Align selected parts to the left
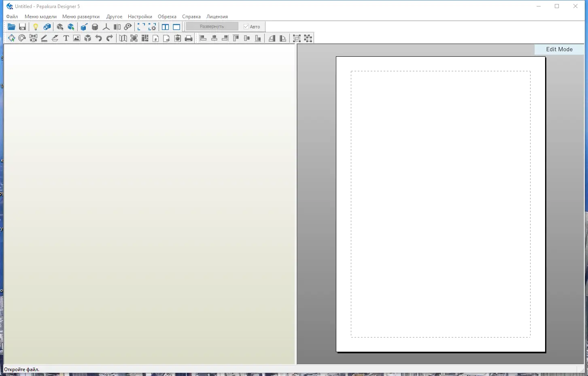 click(x=204, y=38)
